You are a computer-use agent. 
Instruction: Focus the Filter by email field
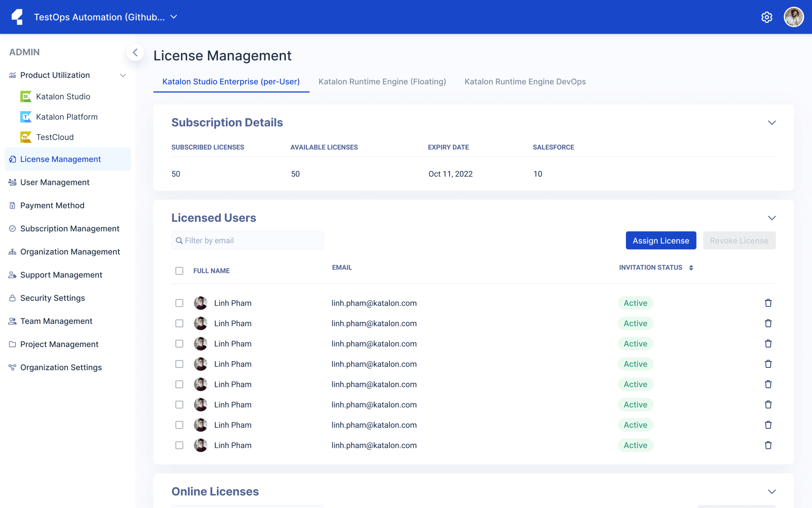[247, 241]
